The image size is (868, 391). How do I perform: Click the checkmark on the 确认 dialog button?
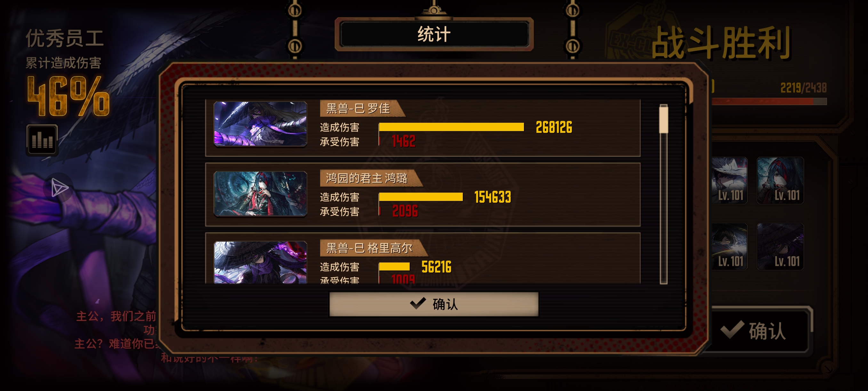(418, 303)
